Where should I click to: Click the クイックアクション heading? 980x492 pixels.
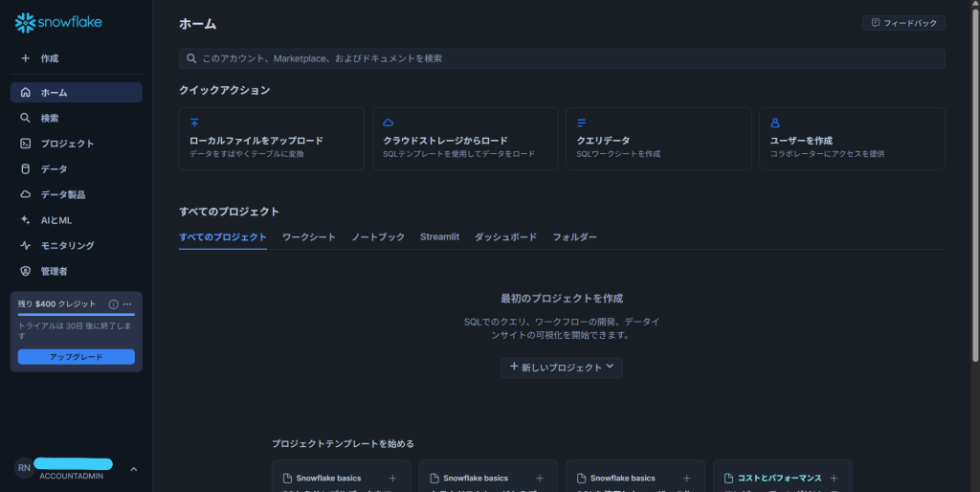[x=224, y=91]
